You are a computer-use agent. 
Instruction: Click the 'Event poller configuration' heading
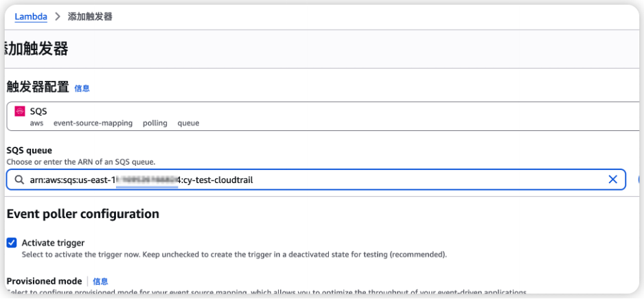point(83,214)
